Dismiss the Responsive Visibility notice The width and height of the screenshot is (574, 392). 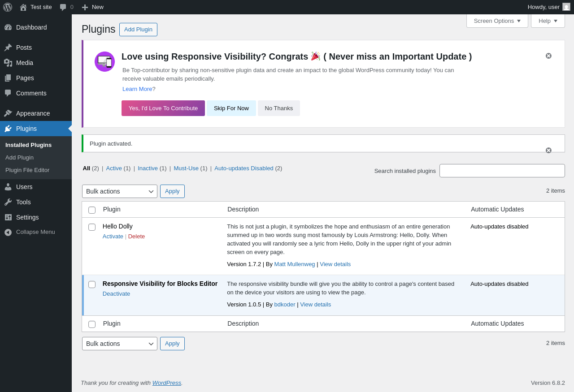pos(548,56)
